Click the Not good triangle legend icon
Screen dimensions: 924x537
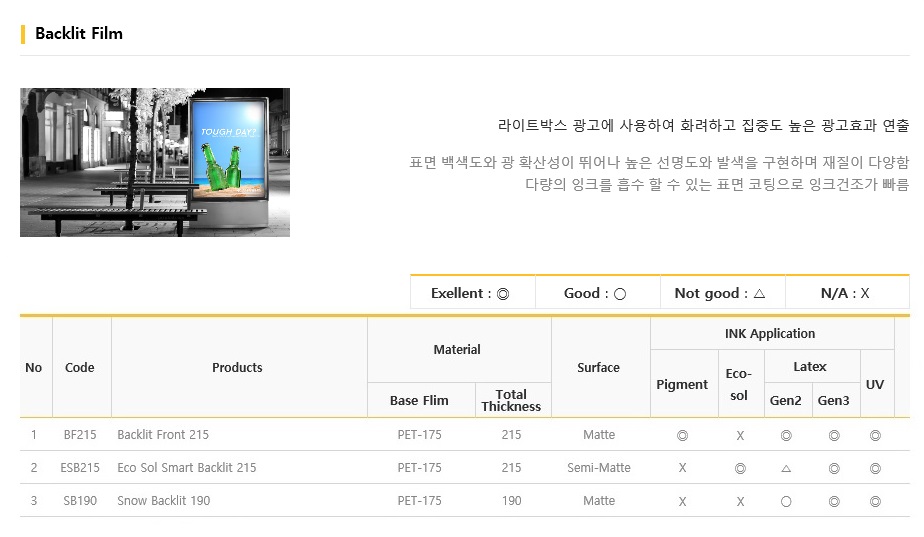coord(760,293)
